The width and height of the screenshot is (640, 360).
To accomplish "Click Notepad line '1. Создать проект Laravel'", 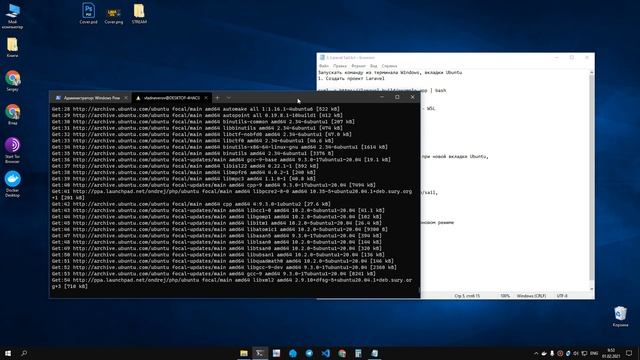I will pos(351,78).
